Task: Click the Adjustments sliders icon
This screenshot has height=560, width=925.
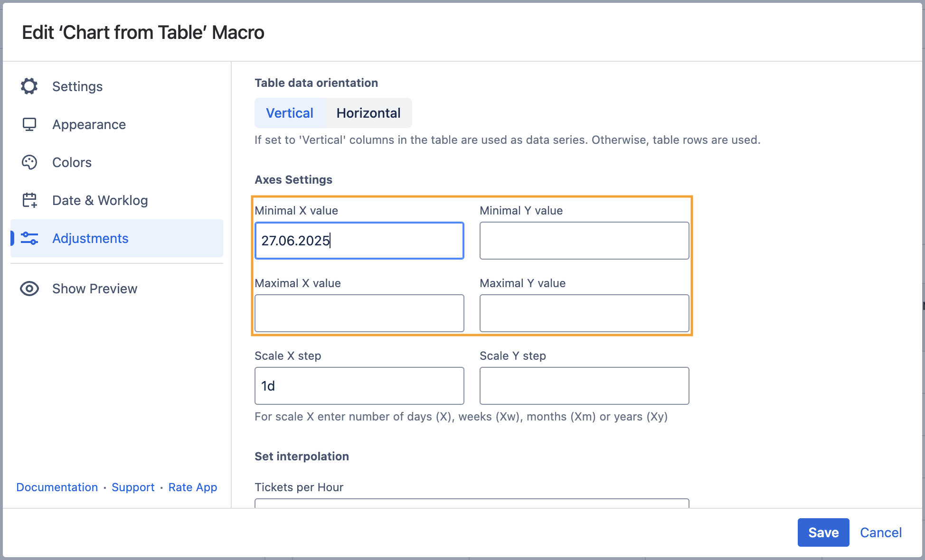Action: (29, 238)
